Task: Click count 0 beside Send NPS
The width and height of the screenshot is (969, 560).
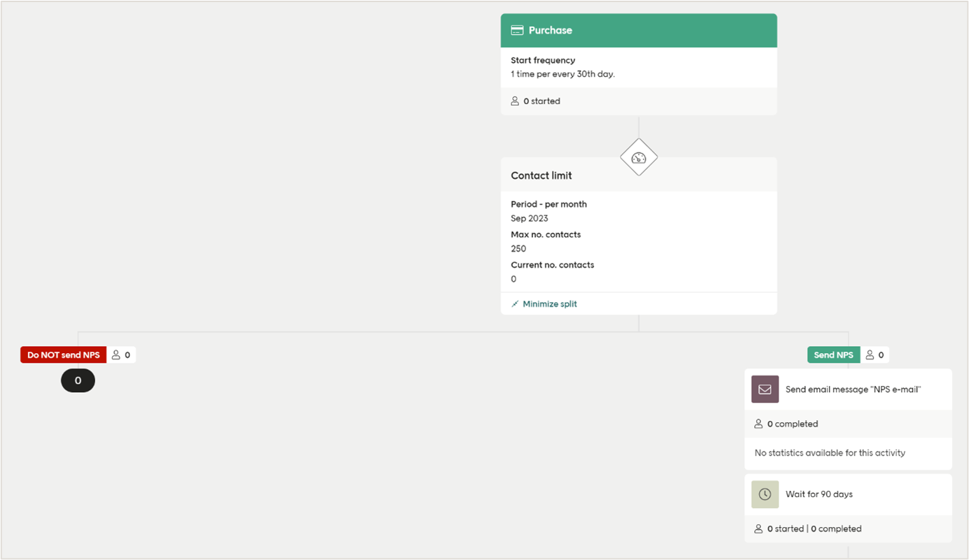Action: [881, 355]
